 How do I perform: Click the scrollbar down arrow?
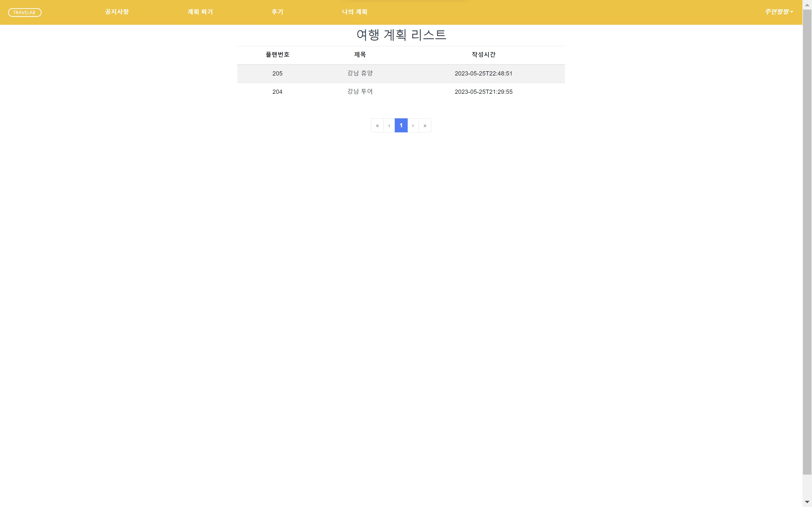[x=807, y=502]
